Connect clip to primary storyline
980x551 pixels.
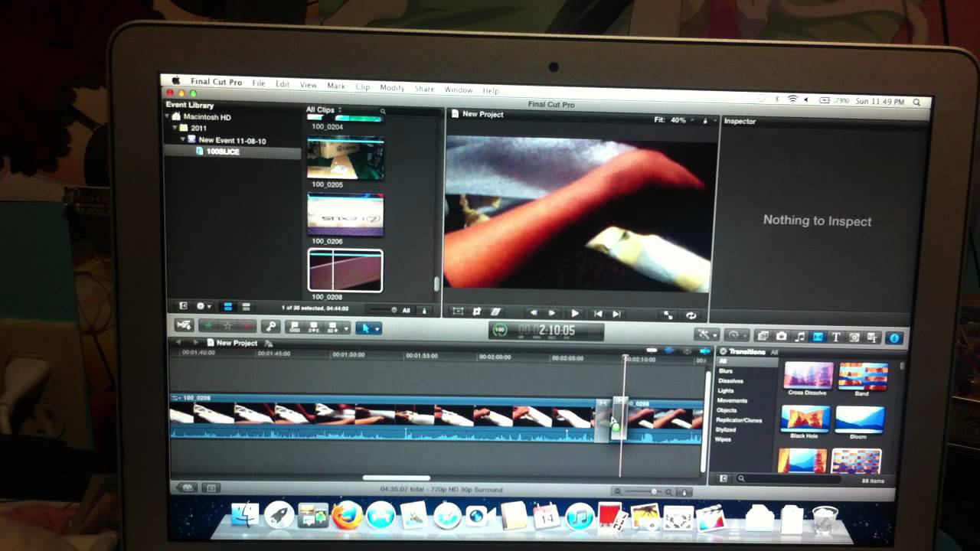tap(294, 327)
